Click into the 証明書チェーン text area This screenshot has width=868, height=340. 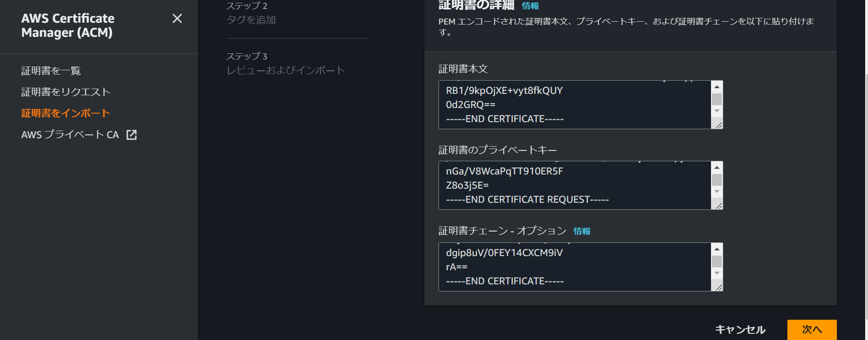(x=575, y=267)
